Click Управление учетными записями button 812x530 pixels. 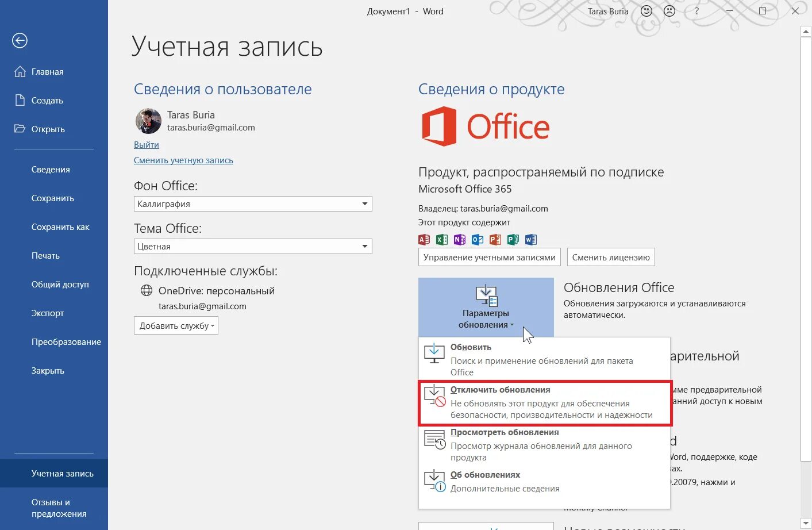490,257
